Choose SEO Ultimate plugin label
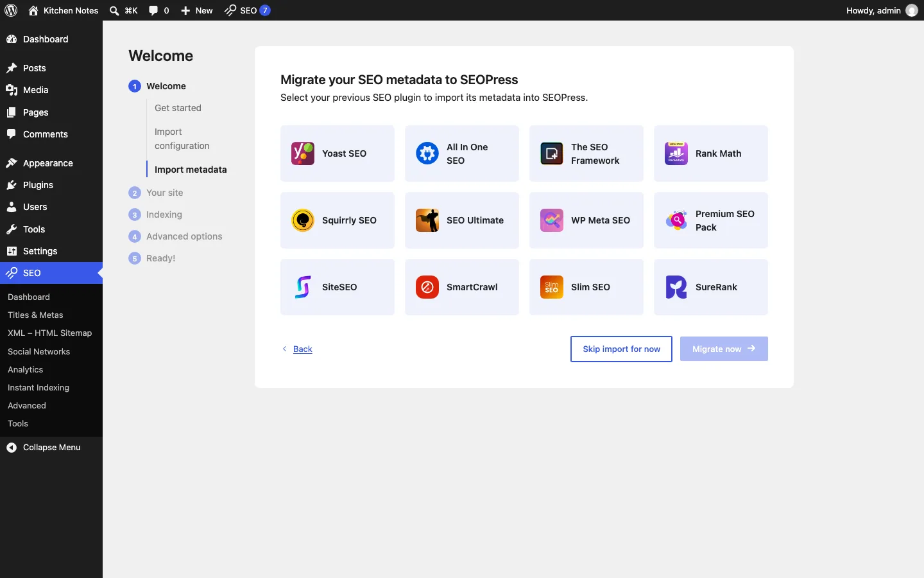The height and width of the screenshot is (578, 924). (x=475, y=220)
